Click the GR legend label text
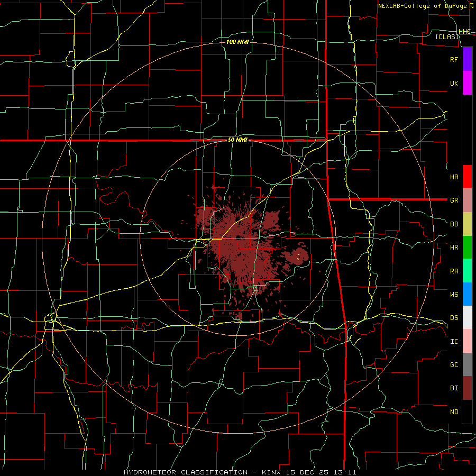This screenshot has width=476, height=476. coord(454,200)
